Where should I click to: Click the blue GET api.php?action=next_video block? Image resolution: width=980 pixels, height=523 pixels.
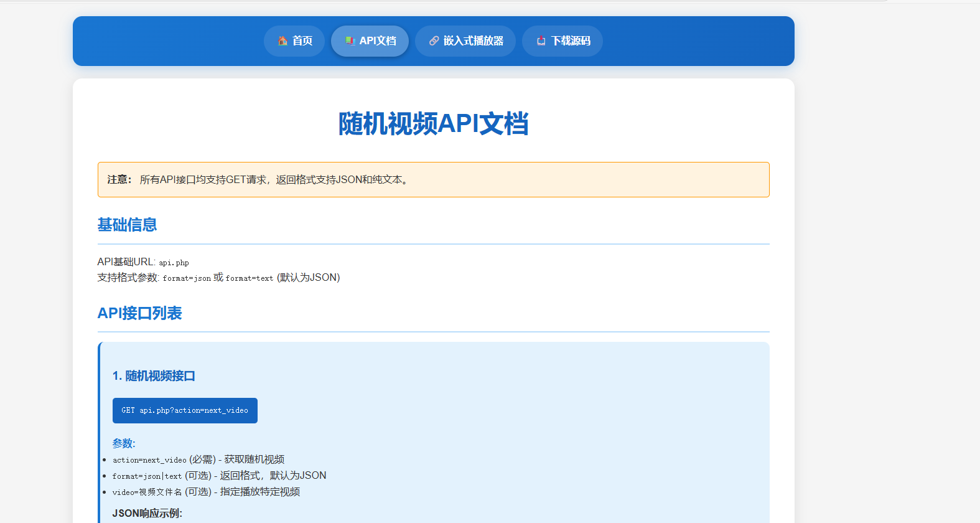click(185, 411)
